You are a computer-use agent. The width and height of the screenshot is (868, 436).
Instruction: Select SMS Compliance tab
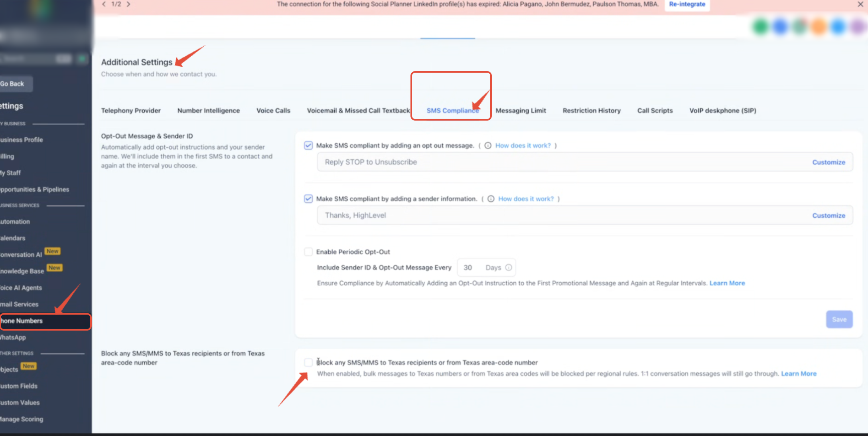tap(452, 111)
